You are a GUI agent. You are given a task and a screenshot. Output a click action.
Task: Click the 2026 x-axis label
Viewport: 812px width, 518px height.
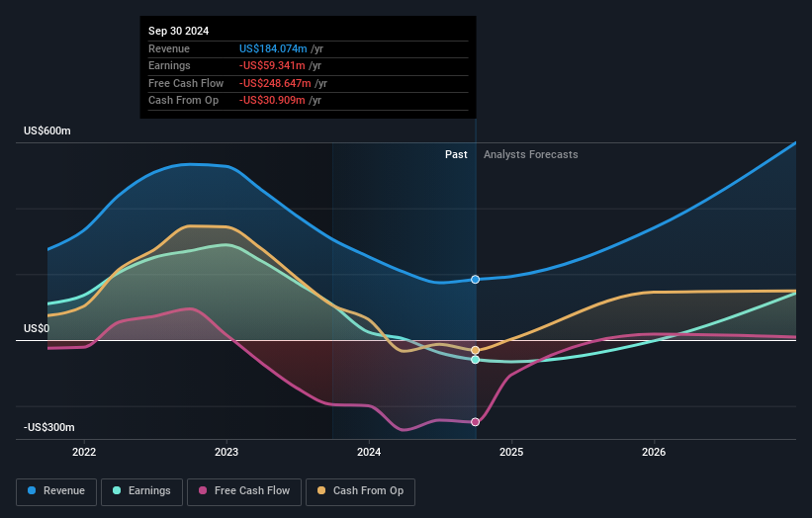coord(654,453)
